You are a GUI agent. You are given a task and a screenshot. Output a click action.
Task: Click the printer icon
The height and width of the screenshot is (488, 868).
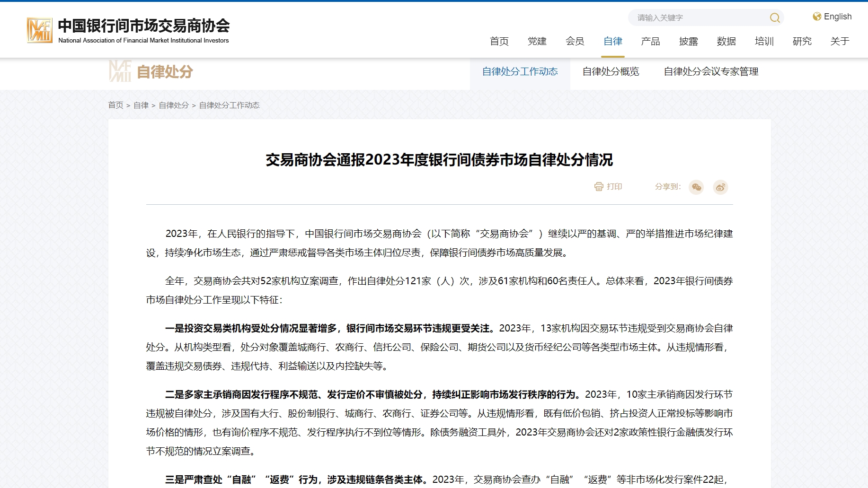(x=599, y=187)
